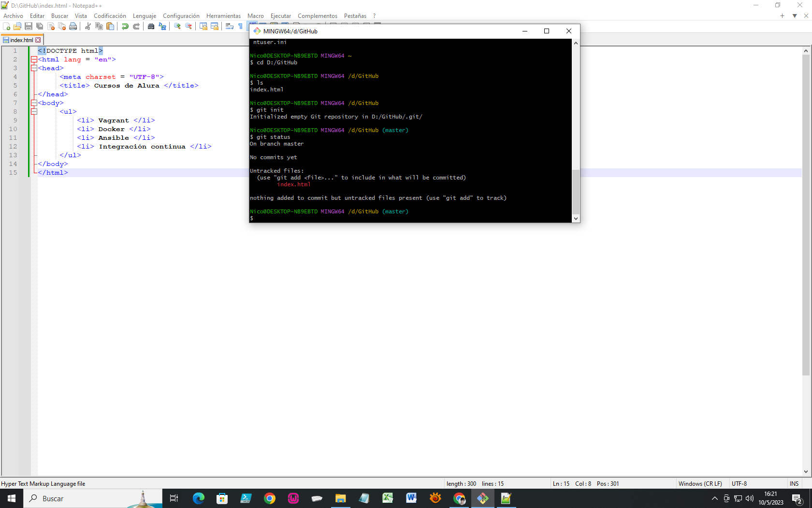
Task: Click the Zoom In magnifier icon
Action: (177, 26)
